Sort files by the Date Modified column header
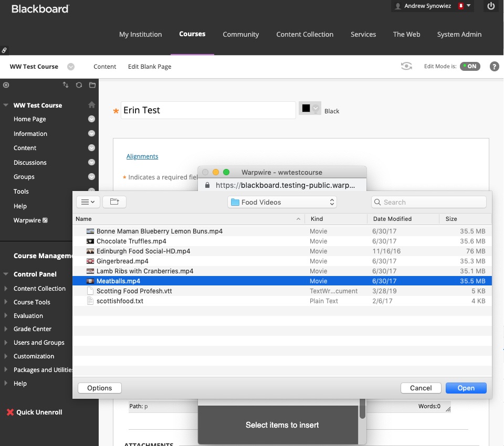Viewport: 504px width, 446px height. click(403, 219)
